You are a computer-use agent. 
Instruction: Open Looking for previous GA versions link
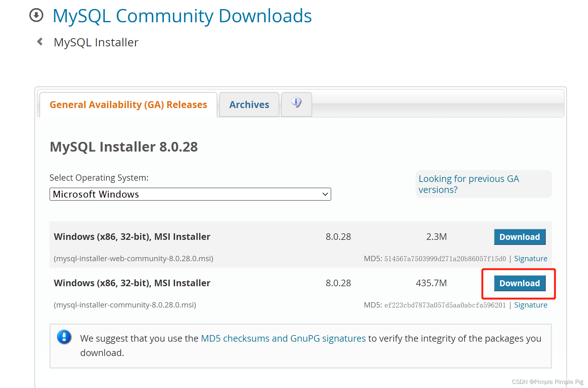(469, 184)
